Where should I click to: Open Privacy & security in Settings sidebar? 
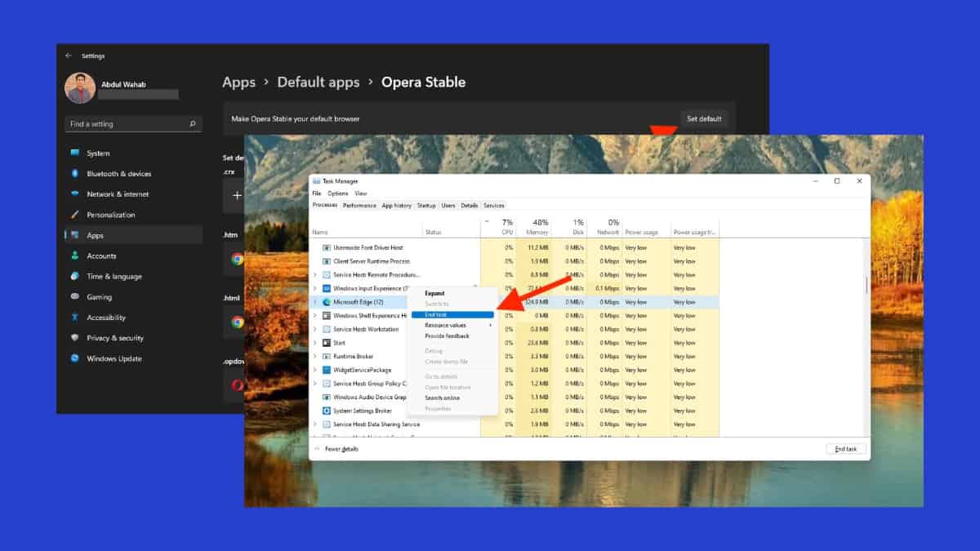133,338
